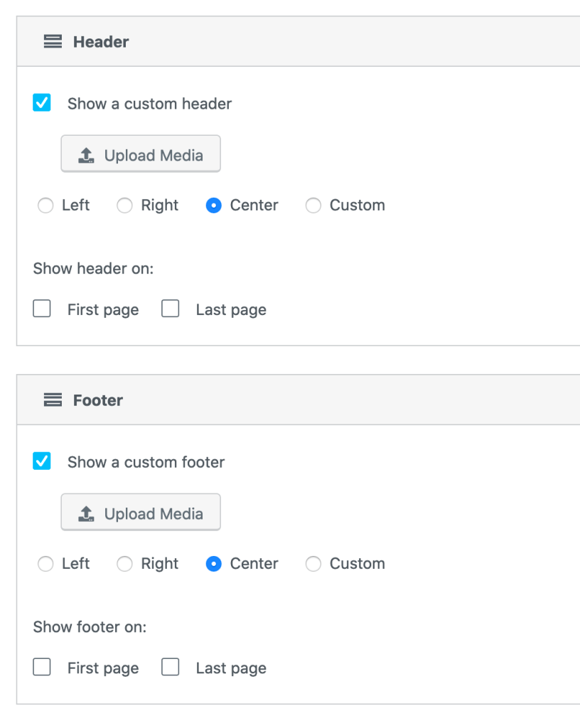Viewport: 580px width, 728px height.
Task: Uncheck Show a custom header
Action: coord(42,103)
